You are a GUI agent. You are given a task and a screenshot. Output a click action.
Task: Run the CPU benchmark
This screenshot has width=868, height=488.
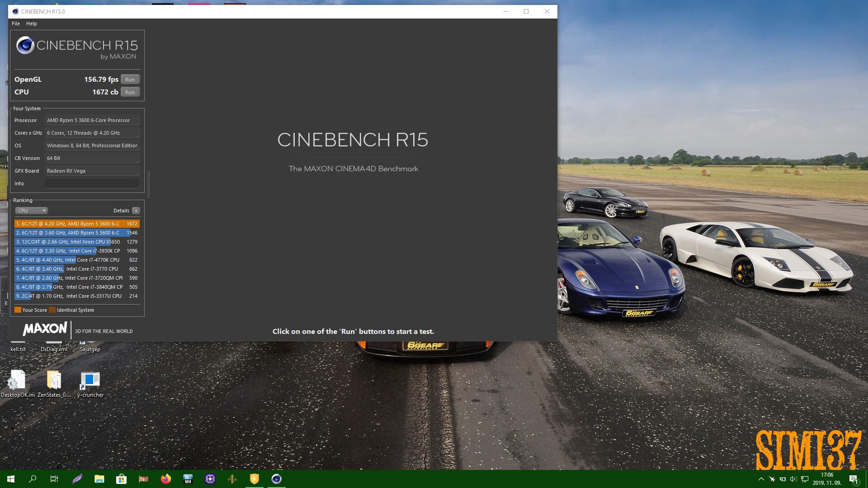pyautogui.click(x=130, y=92)
